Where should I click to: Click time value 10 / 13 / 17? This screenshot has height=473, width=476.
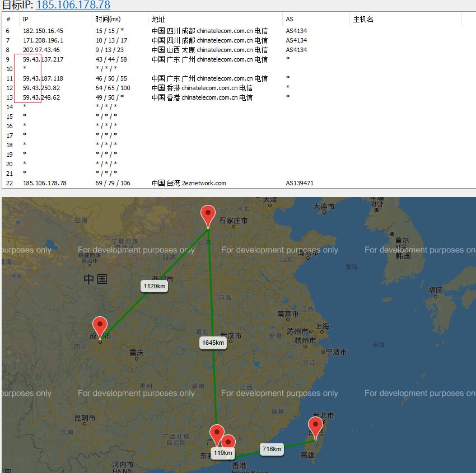coord(111,40)
